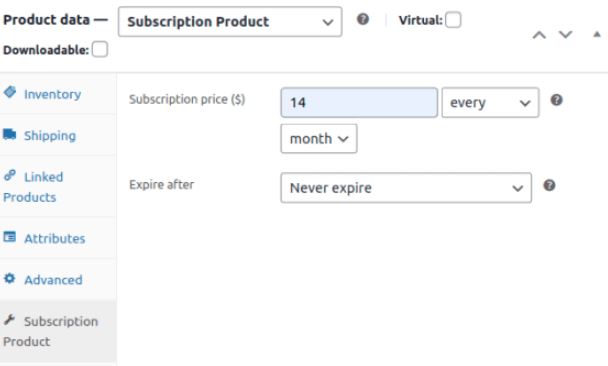Click help icon next to subscription price
This screenshot has height=366, width=608.
(x=556, y=100)
